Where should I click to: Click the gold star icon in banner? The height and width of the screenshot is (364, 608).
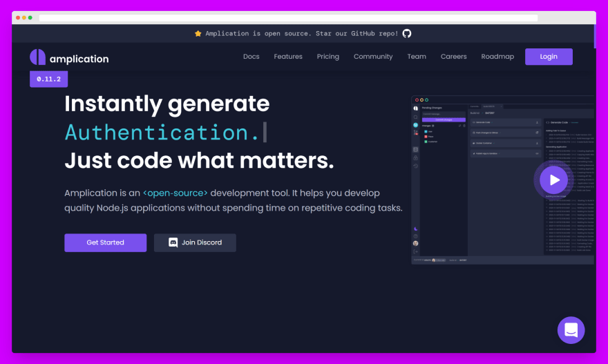(198, 34)
